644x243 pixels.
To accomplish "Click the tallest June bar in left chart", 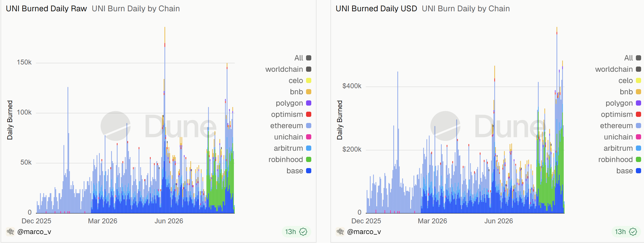I will click(165, 120).
